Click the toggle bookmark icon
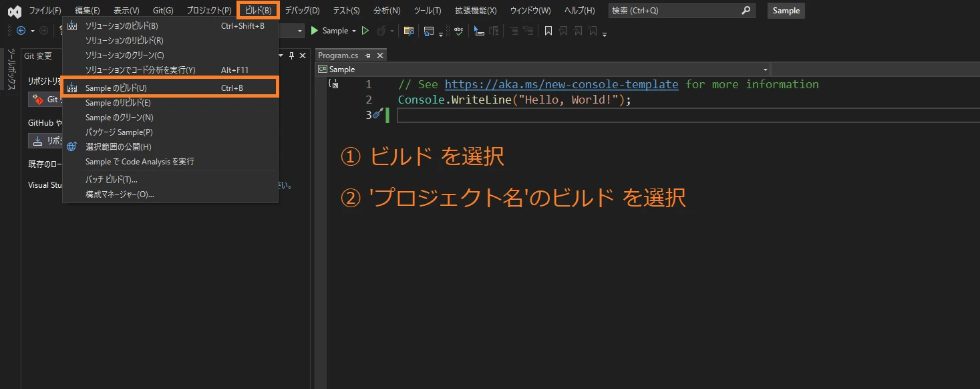This screenshot has height=389, width=980. coord(548,31)
